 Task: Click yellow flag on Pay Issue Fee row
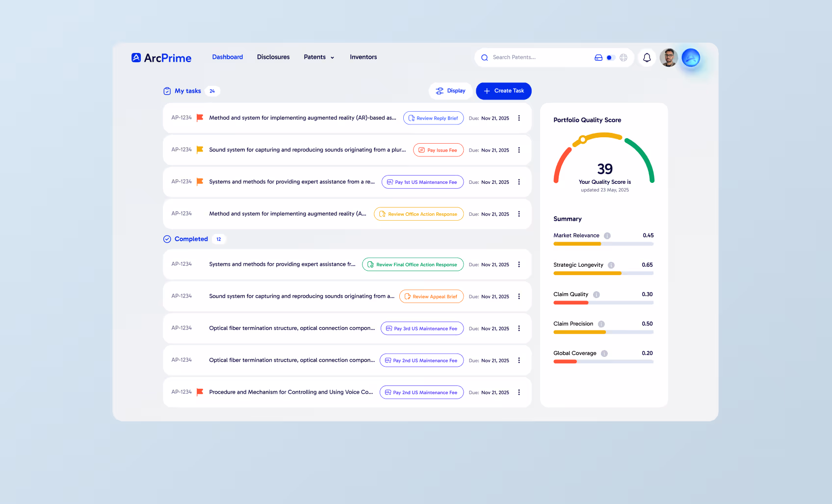coord(200,150)
